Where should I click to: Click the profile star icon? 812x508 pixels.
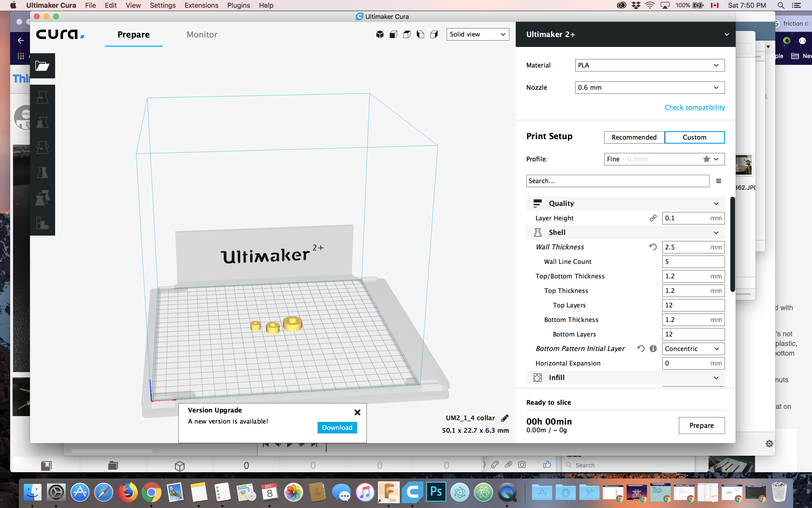pyautogui.click(x=706, y=159)
